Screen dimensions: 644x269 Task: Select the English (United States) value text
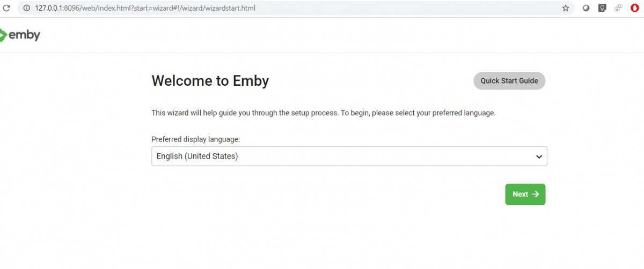point(197,156)
